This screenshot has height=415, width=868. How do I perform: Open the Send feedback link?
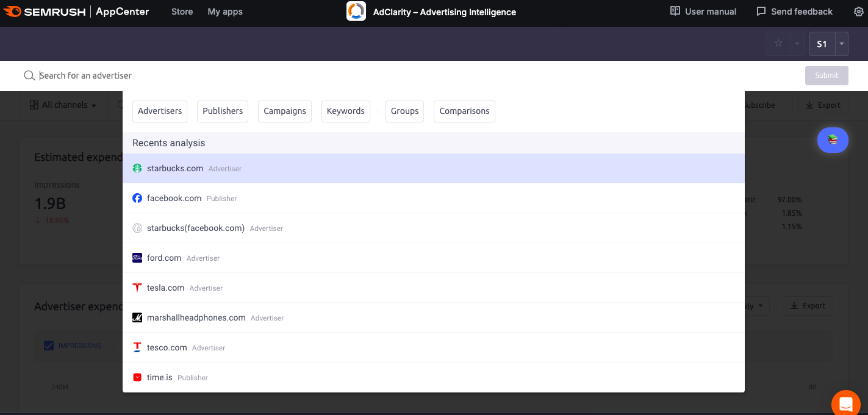(x=794, y=12)
